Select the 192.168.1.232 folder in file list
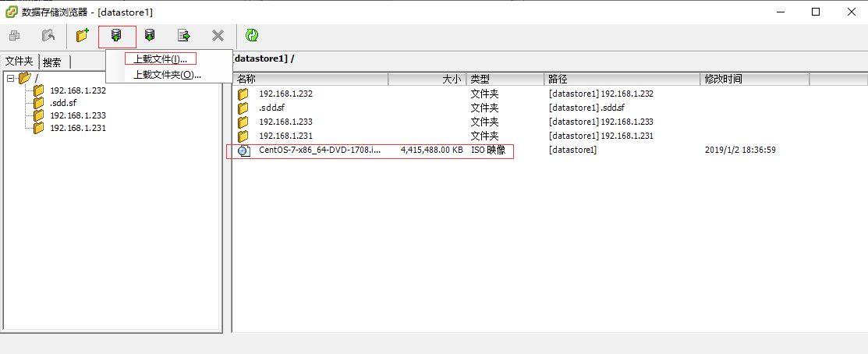Image resolution: width=868 pixels, height=354 pixels. pyautogui.click(x=285, y=94)
